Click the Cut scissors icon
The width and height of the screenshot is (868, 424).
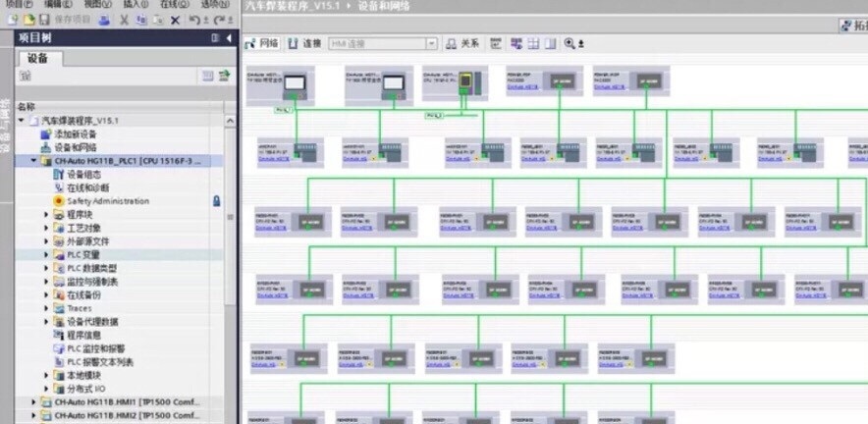click(124, 20)
